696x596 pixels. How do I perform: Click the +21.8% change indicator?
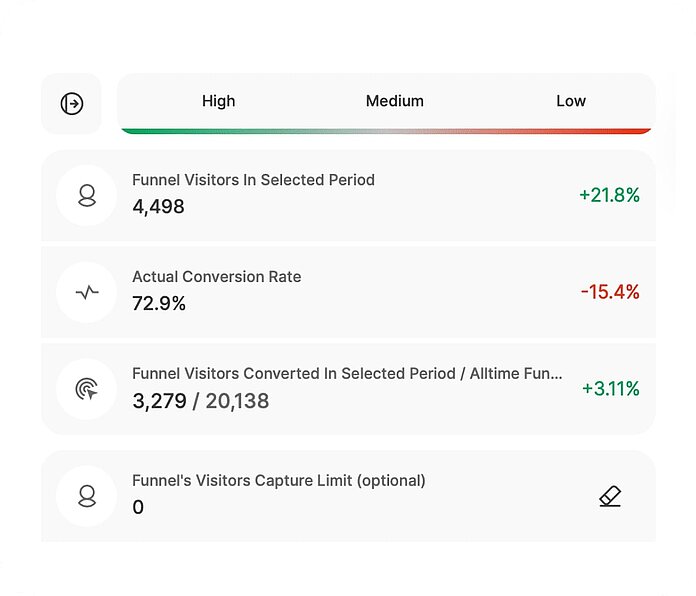click(609, 195)
